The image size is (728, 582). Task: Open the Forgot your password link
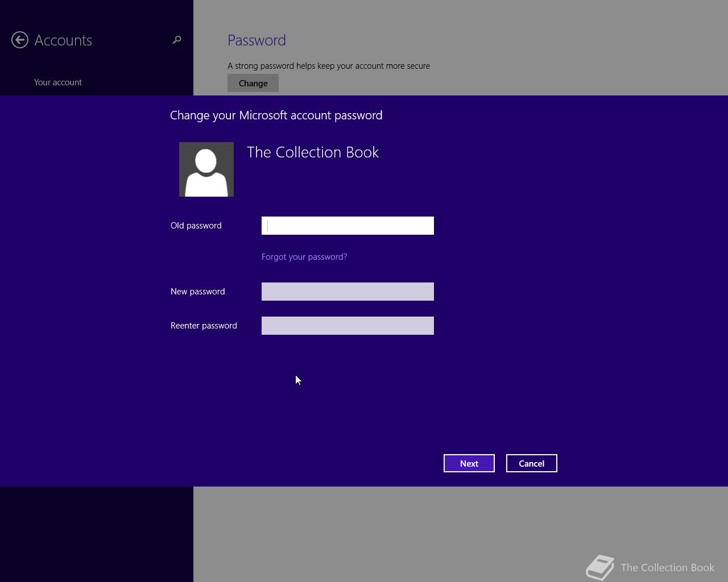pos(304,257)
